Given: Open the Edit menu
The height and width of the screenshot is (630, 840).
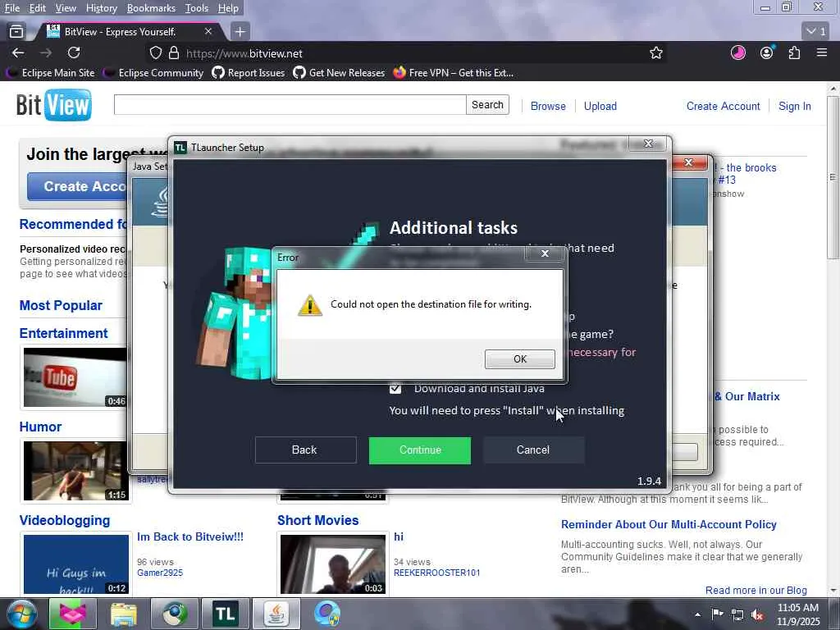Looking at the screenshot, I should tap(37, 8).
